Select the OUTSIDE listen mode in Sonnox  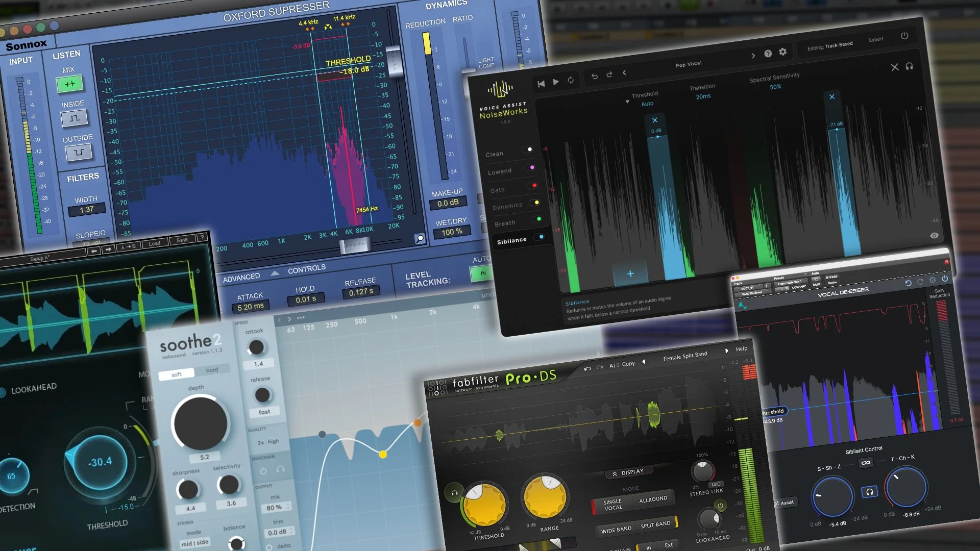tap(79, 152)
